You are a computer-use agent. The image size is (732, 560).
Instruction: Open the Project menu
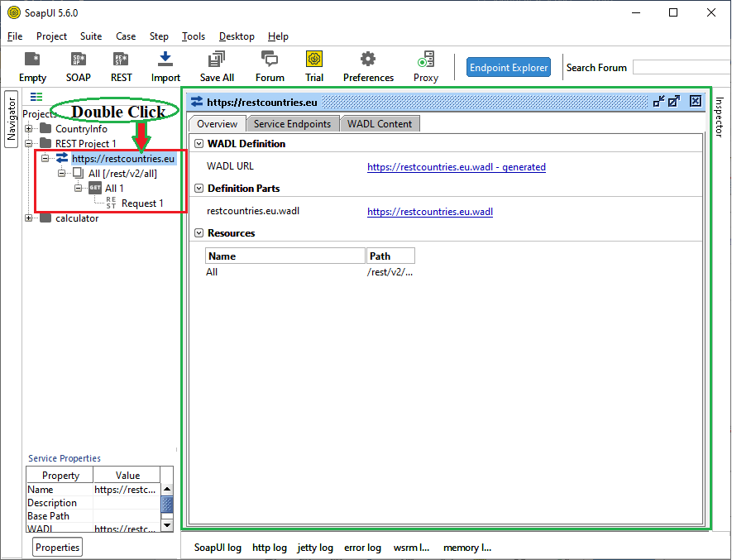(x=51, y=36)
